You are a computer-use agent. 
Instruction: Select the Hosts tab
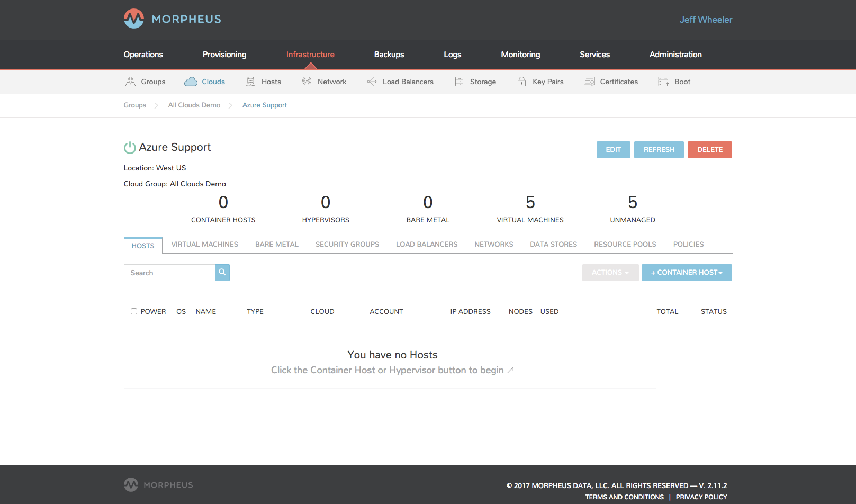tap(143, 246)
